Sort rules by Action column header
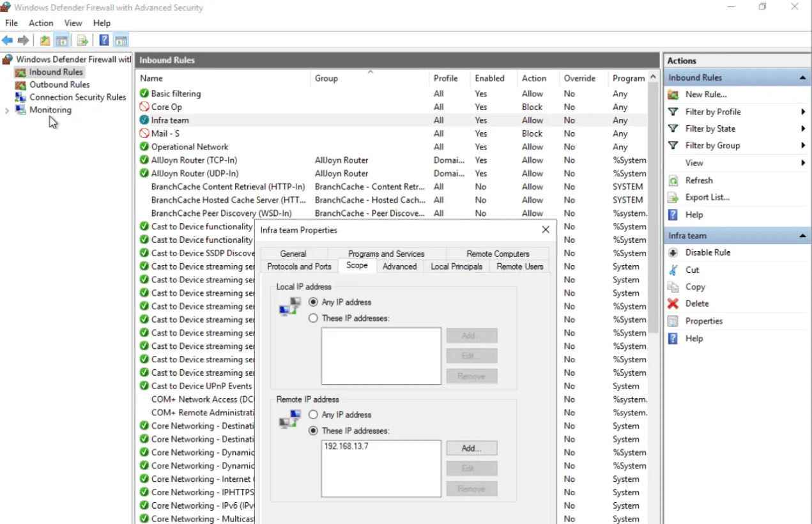This screenshot has width=812, height=524. click(x=539, y=78)
